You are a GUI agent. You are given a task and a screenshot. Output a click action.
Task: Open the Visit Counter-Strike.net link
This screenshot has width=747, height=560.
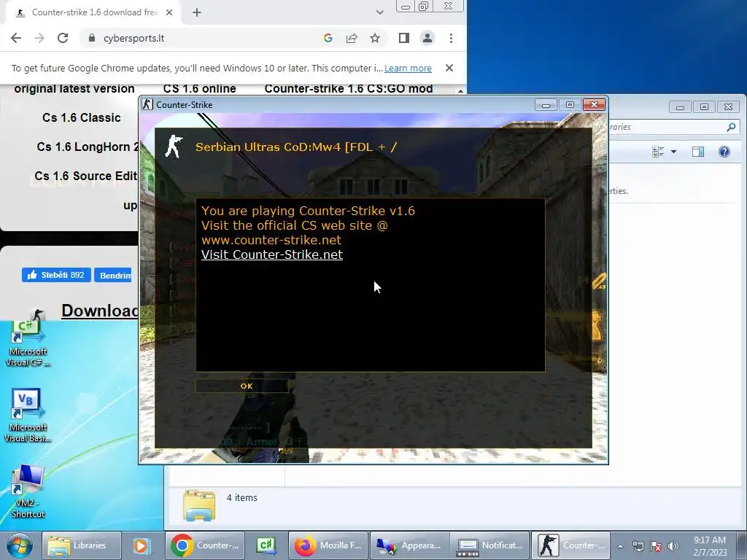click(x=272, y=254)
